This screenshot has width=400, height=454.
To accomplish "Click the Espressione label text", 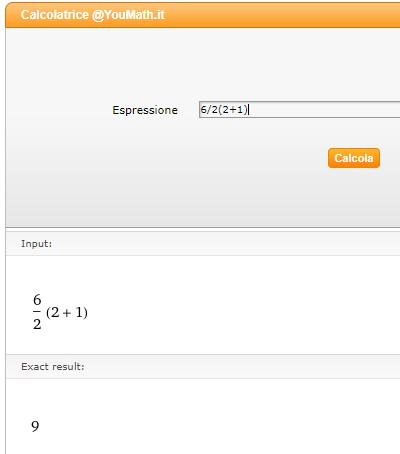I will pyautogui.click(x=145, y=110).
